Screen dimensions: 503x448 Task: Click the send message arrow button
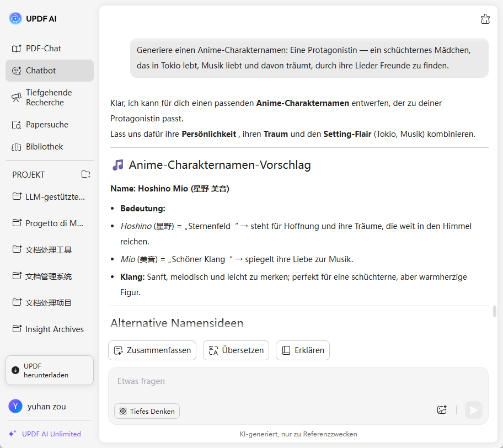[473, 410]
